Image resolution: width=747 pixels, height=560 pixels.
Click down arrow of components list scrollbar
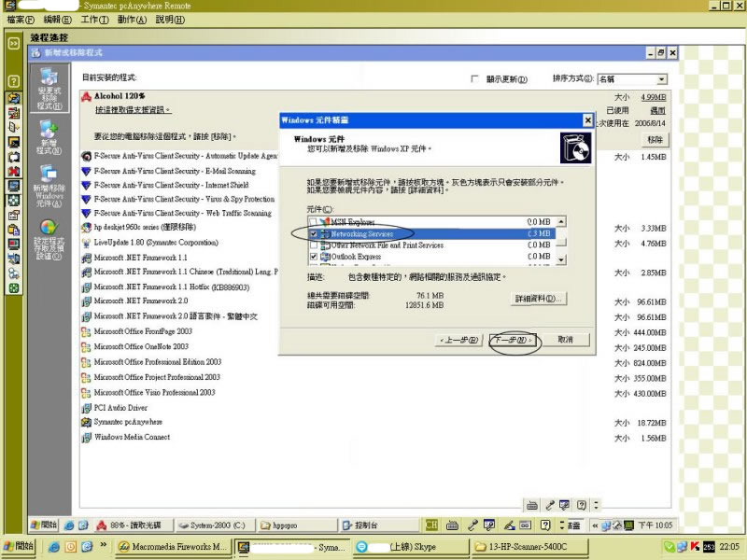pyautogui.click(x=561, y=259)
